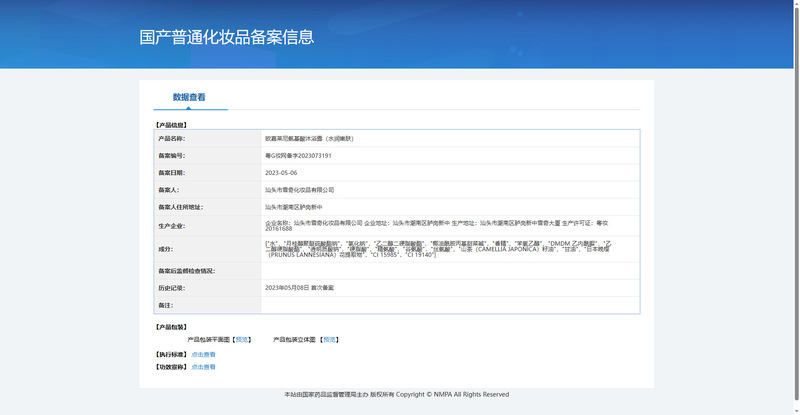Screen dimensions: 800x415
Task: Select the 备案人 value 汕头市雪奇化妆品有限公司
Action: click(299, 190)
